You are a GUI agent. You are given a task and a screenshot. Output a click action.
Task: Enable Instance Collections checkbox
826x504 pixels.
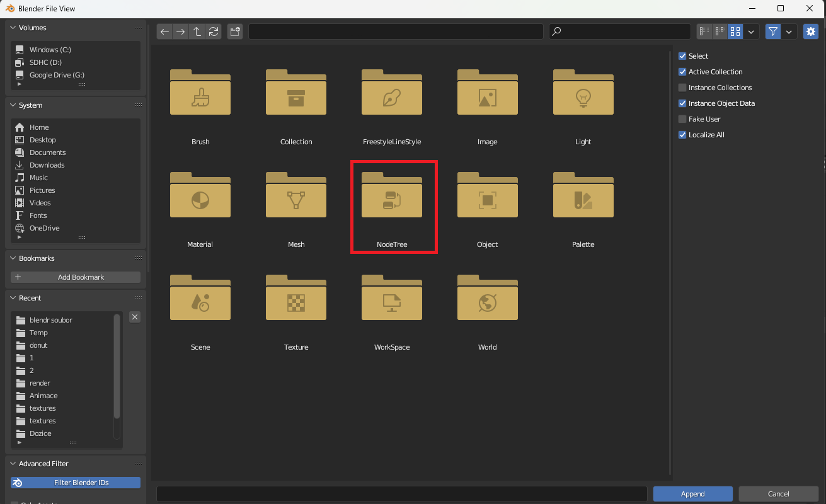pos(682,88)
